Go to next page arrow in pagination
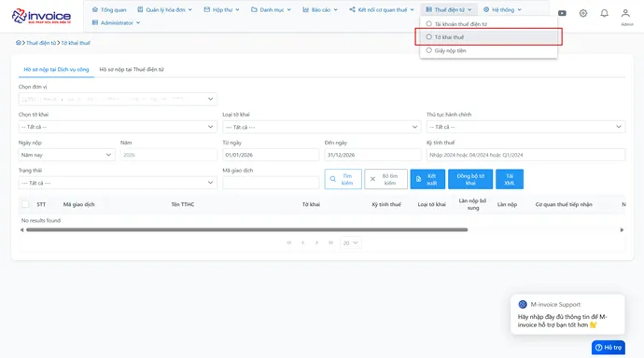Screen dimensions: 644x358 (316, 242)
